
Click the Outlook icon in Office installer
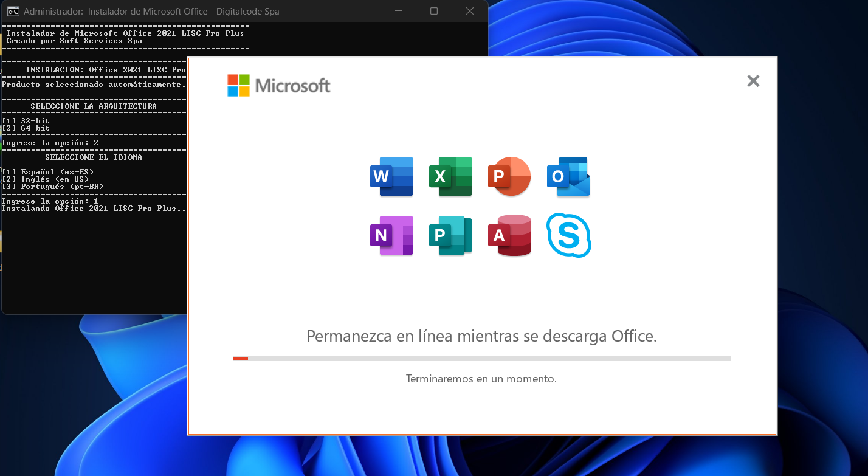coord(568,176)
